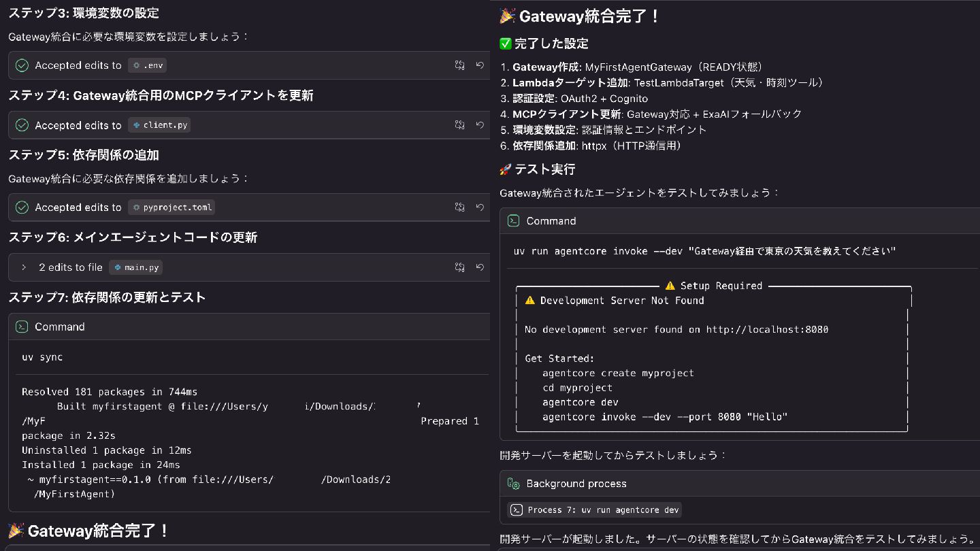Revert the pyproject.toml edits
This screenshot has width=980, height=551.
coord(480,207)
